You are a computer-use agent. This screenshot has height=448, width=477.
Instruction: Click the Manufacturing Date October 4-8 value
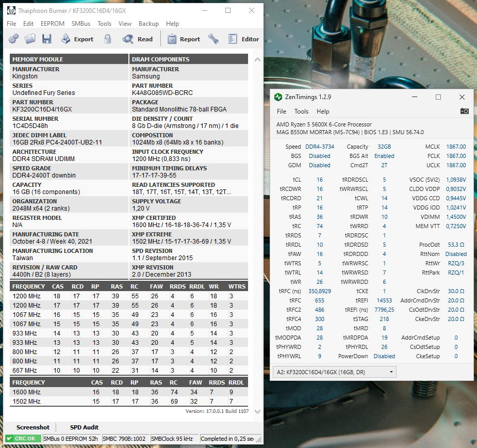[x=52, y=242]
